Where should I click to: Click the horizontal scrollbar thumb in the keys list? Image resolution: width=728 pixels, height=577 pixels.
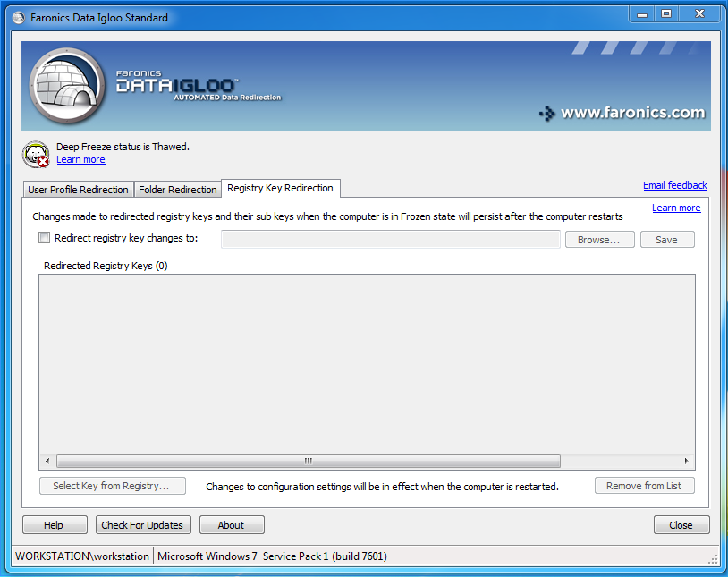point(308,462)
